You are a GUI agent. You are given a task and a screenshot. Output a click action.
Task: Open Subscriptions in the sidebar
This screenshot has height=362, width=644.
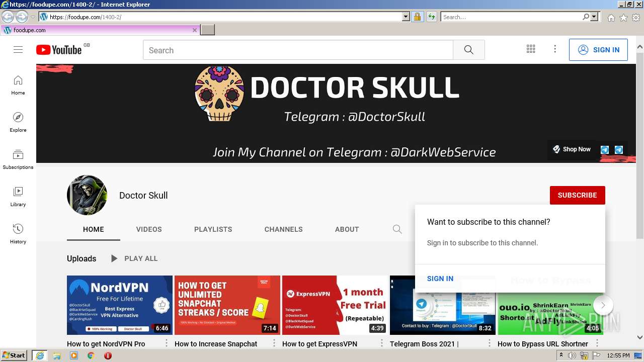pyautogui.click(x=18, y=159)
